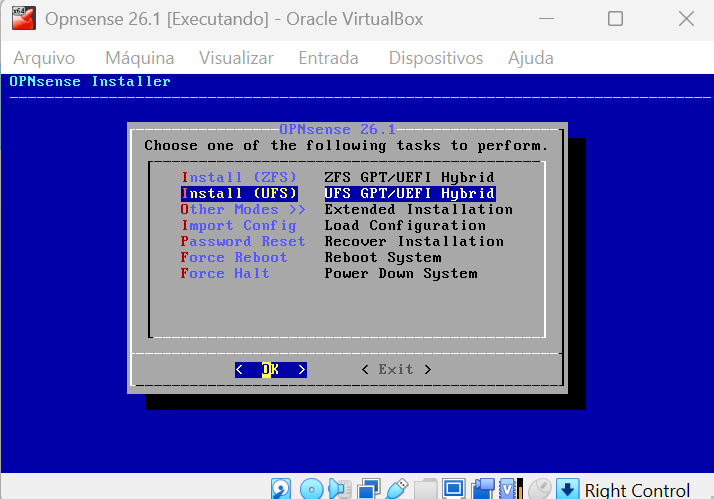This screenshot has width=714, height=499.
Task: Choose Install (ZFS) option
Action: point(239,177)
